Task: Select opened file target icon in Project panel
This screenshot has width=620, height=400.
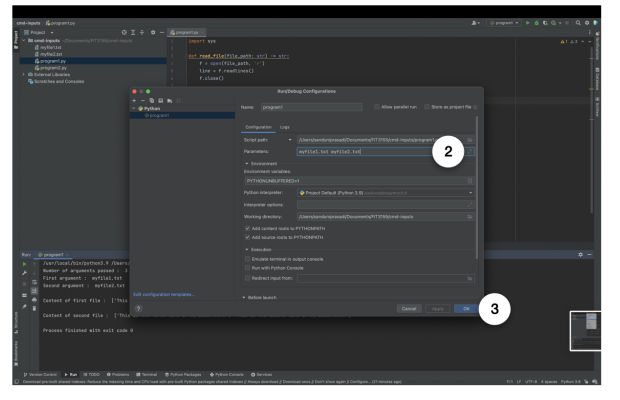Action: (124, 32)
